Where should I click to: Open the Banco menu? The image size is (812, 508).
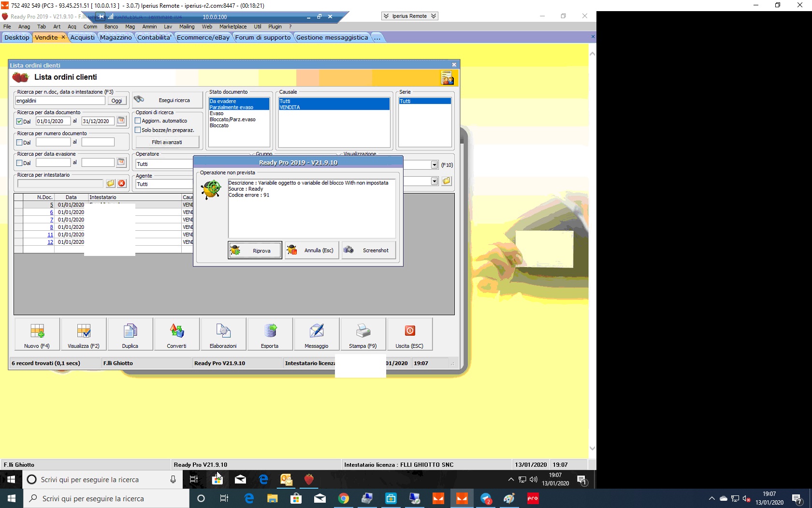click(x=111, y=27)
